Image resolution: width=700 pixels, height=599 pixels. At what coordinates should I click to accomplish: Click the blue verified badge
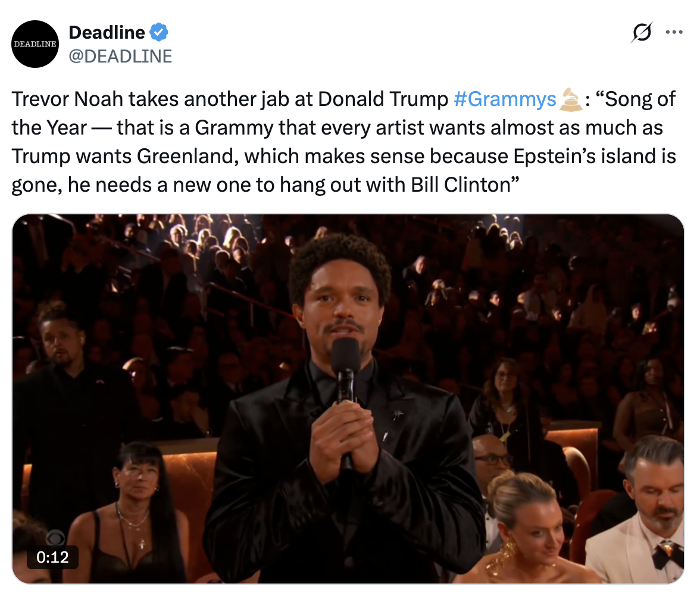coord(158,33)
